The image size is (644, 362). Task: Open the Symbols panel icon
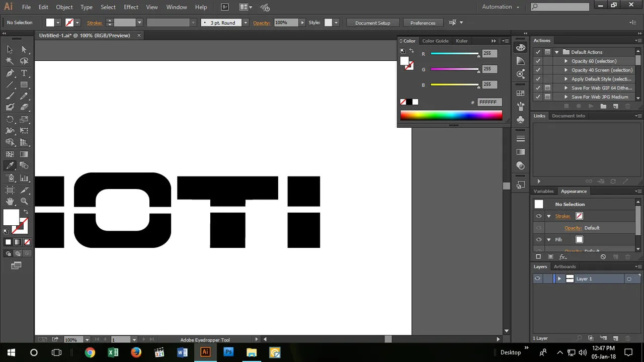tap(521, 120)
